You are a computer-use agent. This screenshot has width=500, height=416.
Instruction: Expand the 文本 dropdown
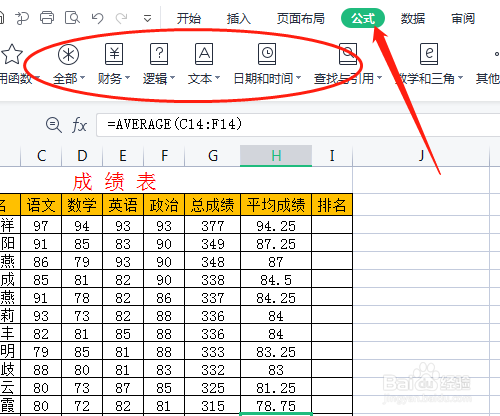(x=217, y=78)
